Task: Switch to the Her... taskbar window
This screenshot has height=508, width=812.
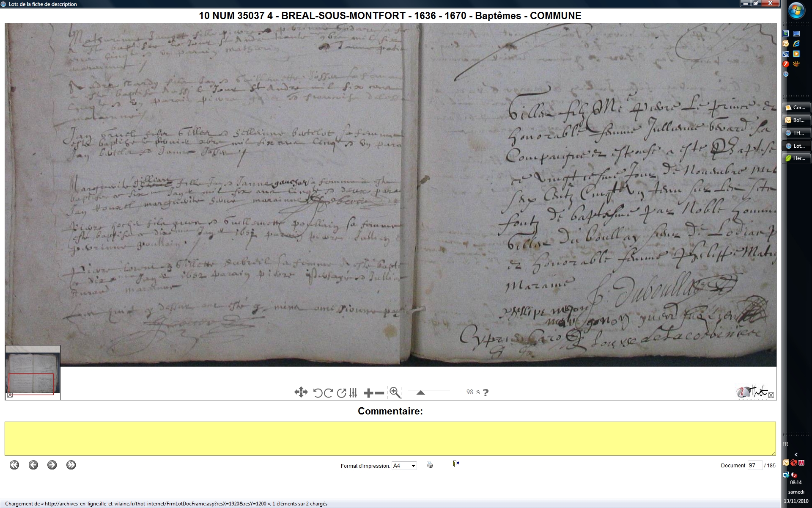Action: click(796, 158)
